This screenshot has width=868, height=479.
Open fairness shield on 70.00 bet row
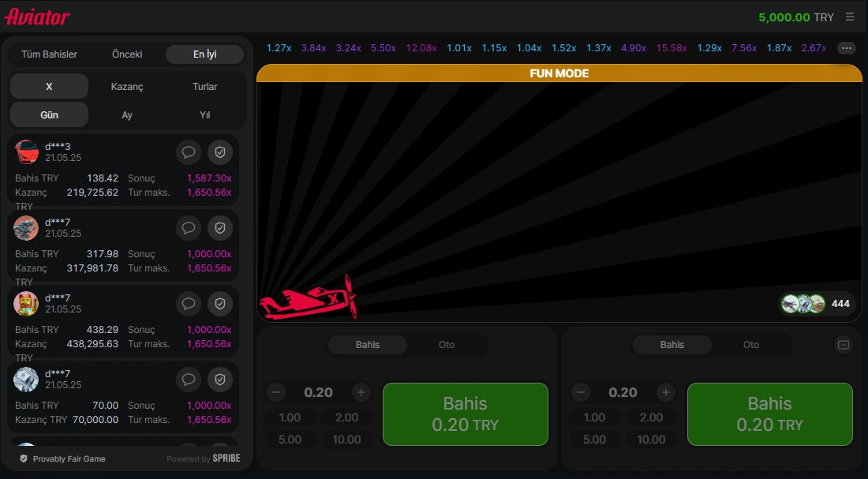coord(220,380)
